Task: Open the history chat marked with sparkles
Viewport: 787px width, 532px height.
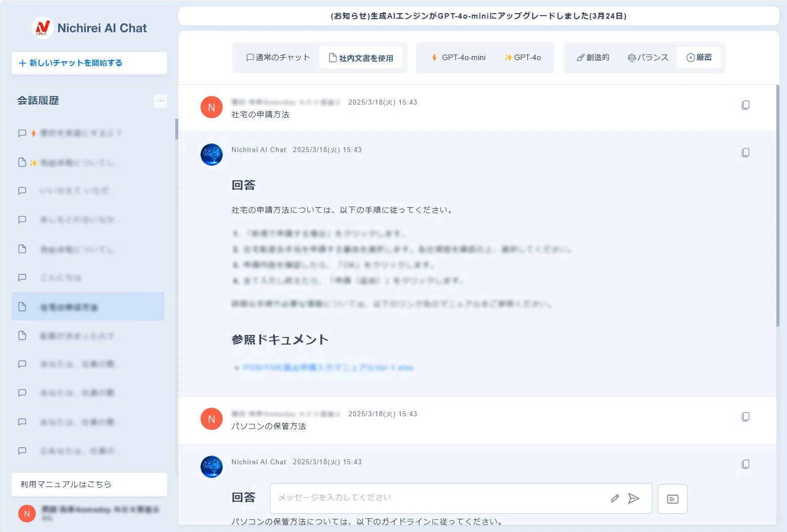Action: tap(88, 163)
